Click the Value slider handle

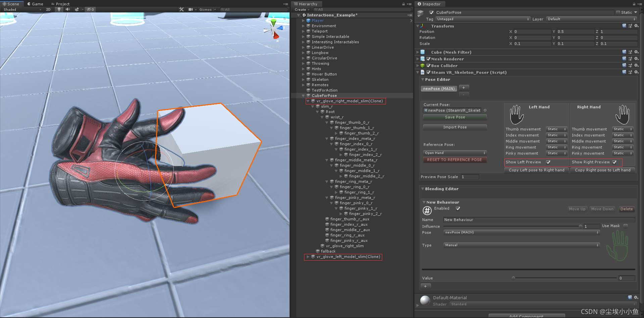pos(513,278)
